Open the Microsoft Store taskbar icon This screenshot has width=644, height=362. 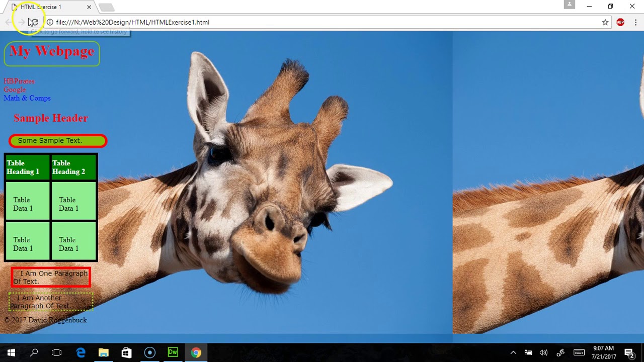[x=126, y=352]
